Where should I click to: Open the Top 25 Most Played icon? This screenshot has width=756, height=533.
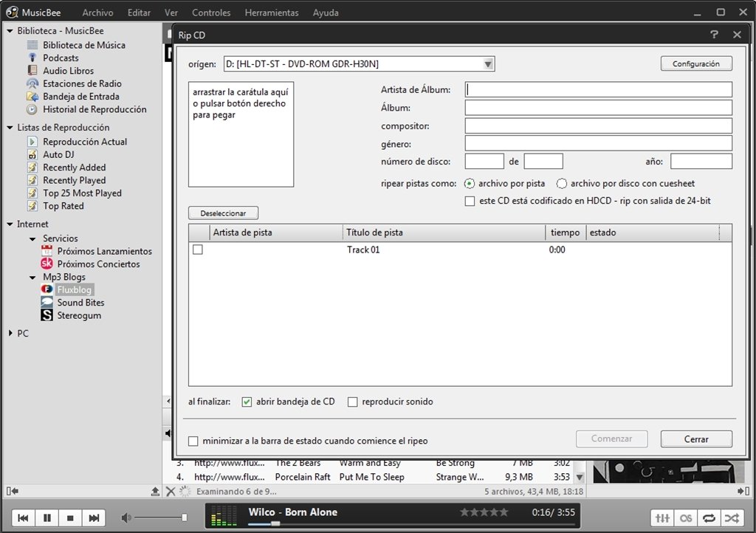[x=32, y=193]
